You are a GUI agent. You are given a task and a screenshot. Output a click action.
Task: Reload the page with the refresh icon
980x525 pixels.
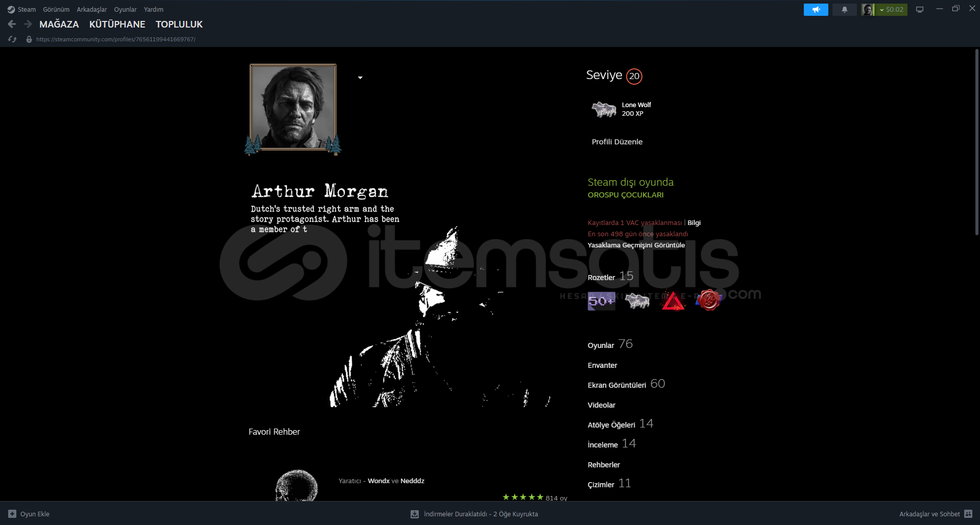click(x=12, y=39)
